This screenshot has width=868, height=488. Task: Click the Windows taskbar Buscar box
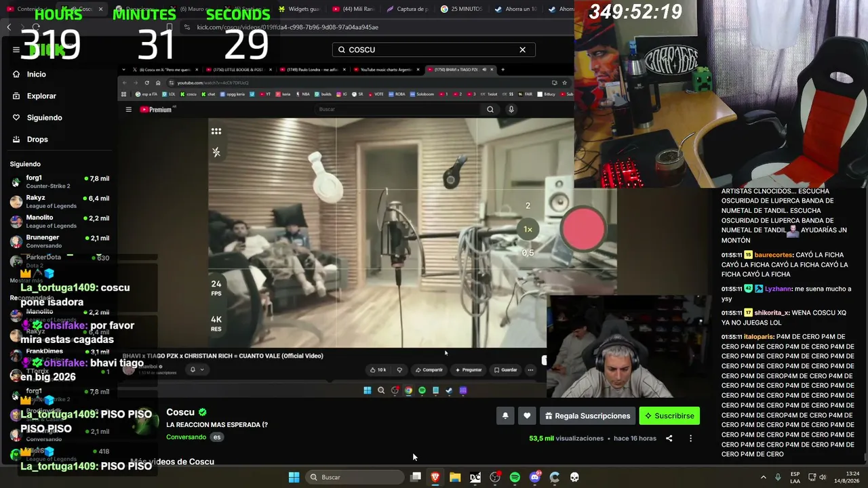point(355,477)
